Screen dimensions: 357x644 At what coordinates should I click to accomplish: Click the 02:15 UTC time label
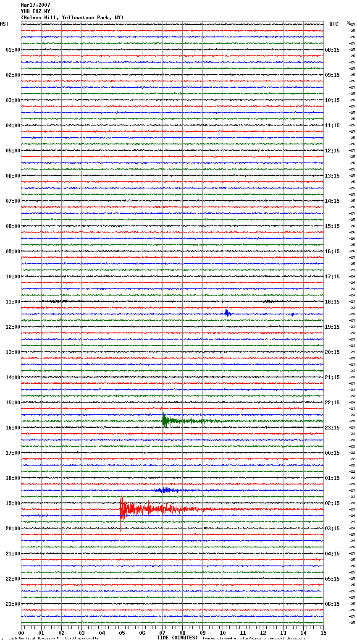pyautogui.click(x=332, y=503)
